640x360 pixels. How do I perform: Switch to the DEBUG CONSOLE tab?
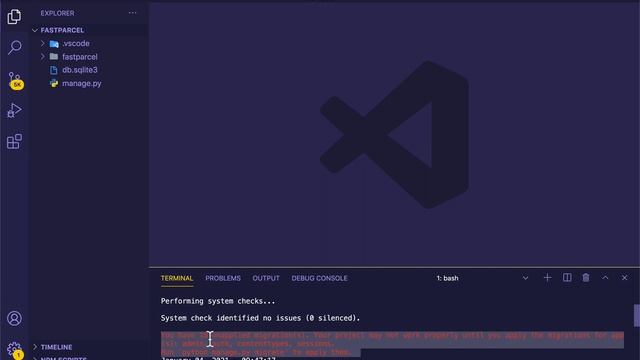pyautogui.click(x=320, y=278)
